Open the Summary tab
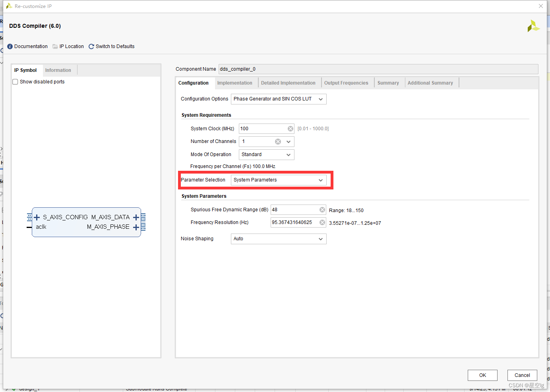550x392 pixels. tap(388, 83)
